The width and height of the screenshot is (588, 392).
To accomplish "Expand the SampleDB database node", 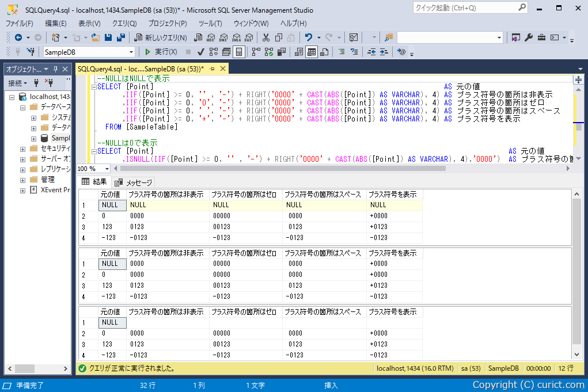I will pyautogui.click(x=34, y=139).
